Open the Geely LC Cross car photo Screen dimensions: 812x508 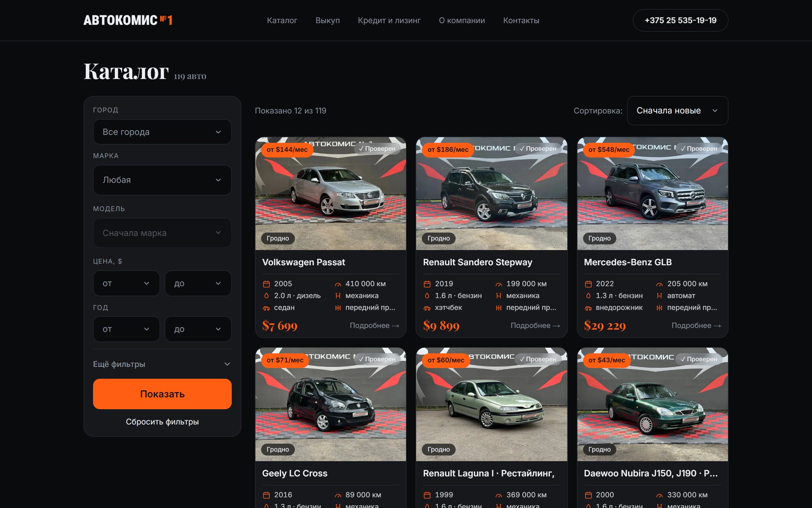coord(330,404)
